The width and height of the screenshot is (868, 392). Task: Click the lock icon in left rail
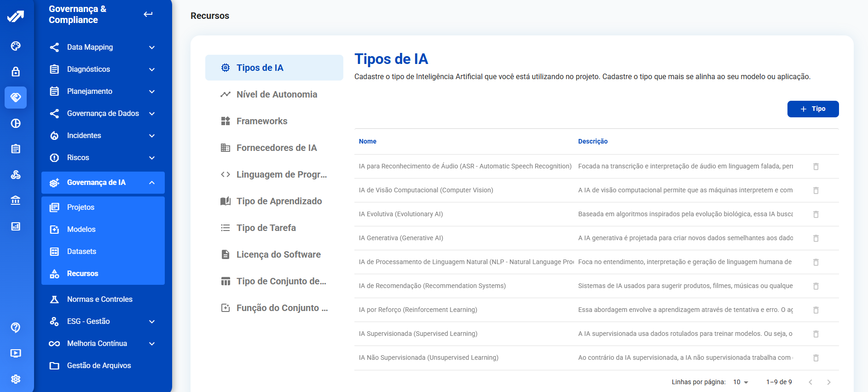click(16, 72)
